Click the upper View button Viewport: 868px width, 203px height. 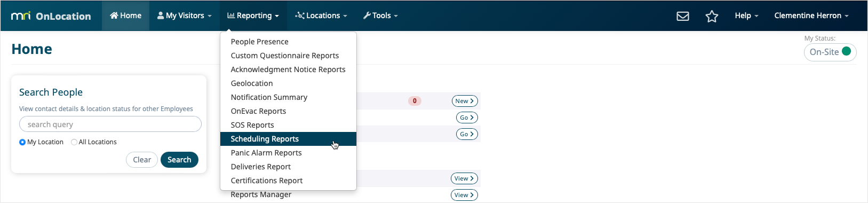coord(464,178)
